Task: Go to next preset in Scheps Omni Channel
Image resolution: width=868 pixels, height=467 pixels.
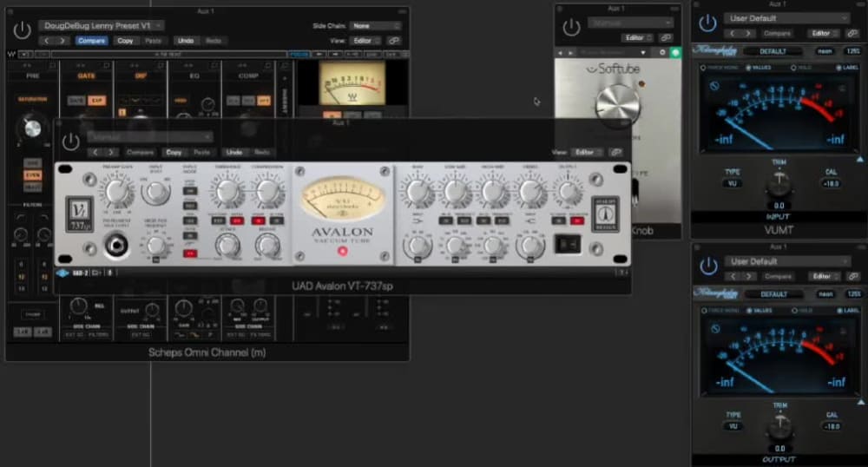Action: [x=62, y=41]
